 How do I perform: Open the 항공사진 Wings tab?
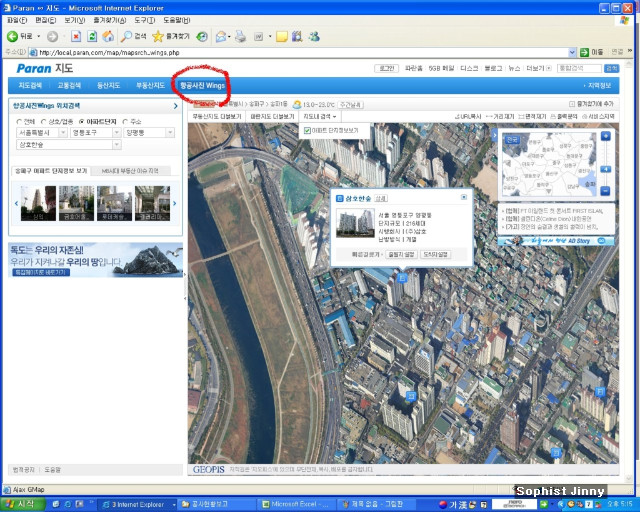click(202, 85)
